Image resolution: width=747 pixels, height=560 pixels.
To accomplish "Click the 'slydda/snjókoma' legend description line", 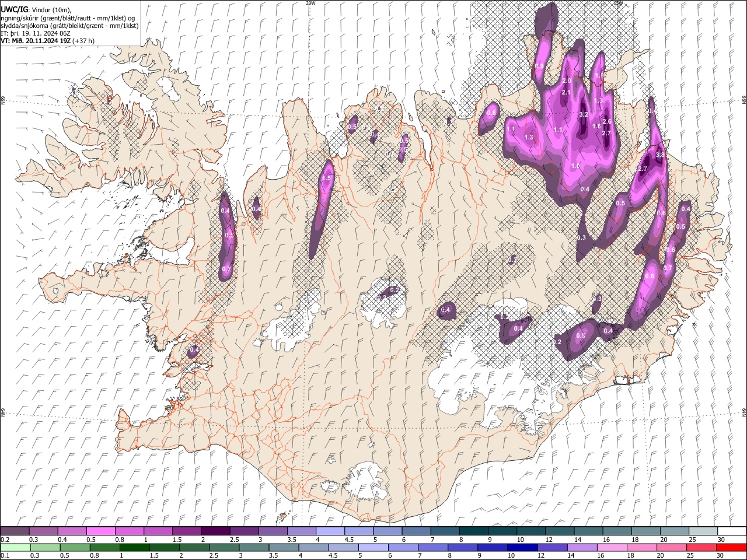I will [x=69, y=26].
